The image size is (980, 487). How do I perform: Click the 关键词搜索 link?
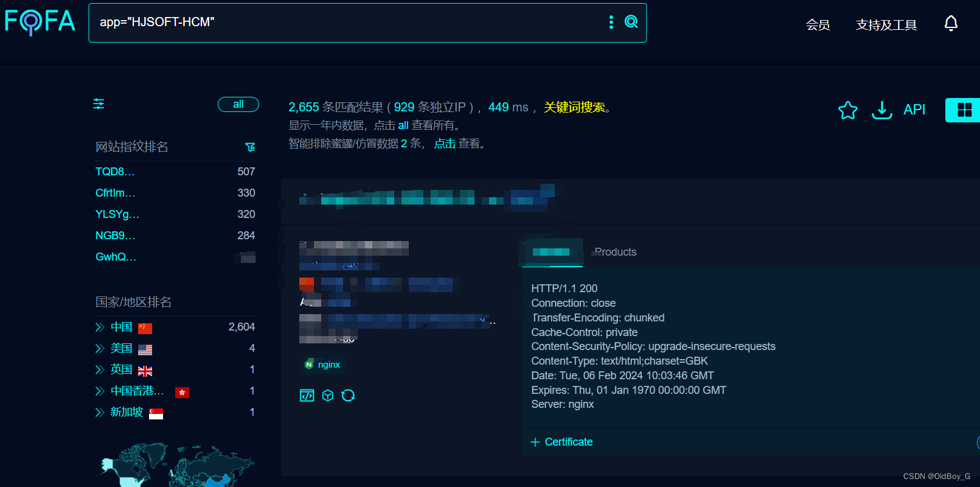[x=574, y=107]
